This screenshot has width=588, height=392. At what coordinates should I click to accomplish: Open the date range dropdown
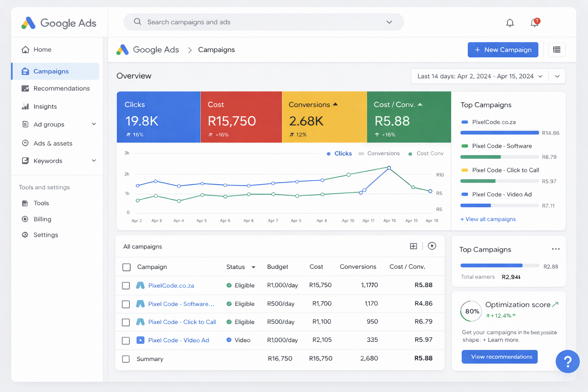pos(480,76)
